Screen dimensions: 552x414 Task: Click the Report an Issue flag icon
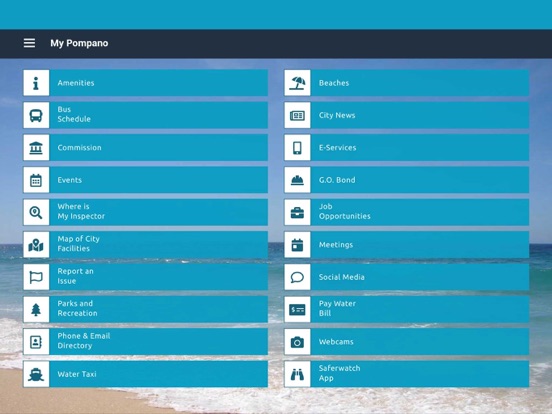tap(36, 277)
